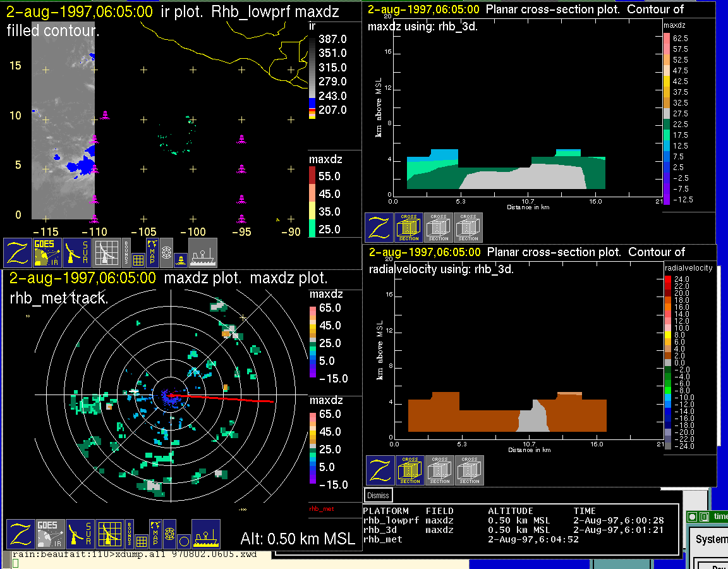
Task: Click the Z icon under the radialvelocity cross-section plot
Action: [x=380, y=470]
